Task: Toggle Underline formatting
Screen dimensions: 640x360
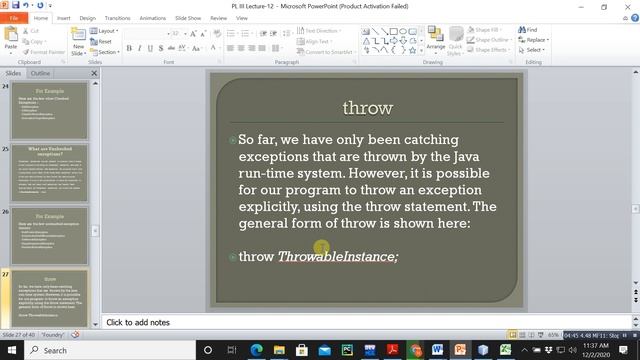Action: tap(150, 48)
